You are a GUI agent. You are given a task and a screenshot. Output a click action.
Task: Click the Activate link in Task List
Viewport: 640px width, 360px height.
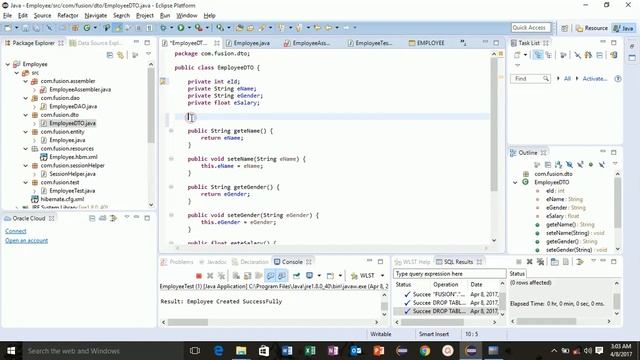595,78
